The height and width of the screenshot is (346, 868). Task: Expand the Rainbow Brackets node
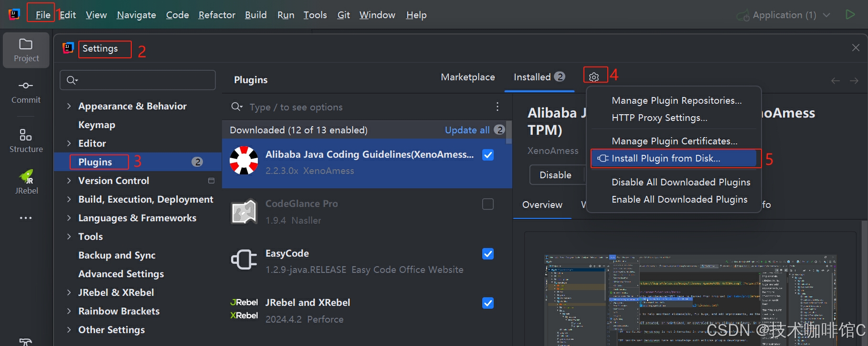coord(69,311)
